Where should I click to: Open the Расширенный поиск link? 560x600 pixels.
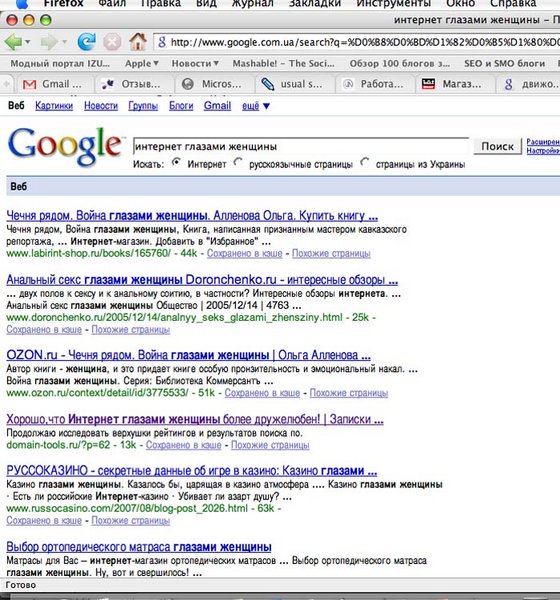(543, 142)
